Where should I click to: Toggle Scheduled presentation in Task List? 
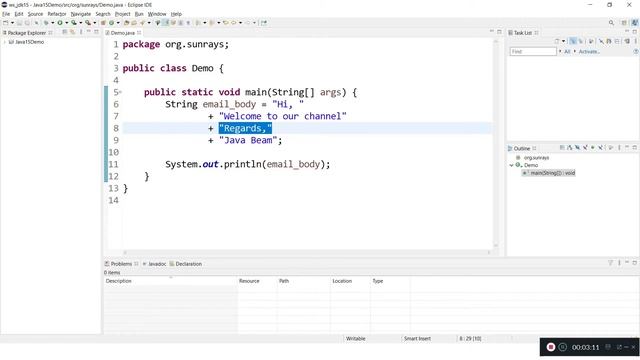pyautogui.click(x=581, y=41)
